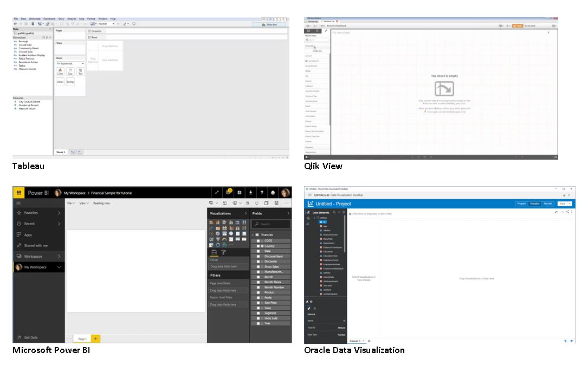The image size is (588, 366).
Task: Click Oracle Data Elements plus icon
Action: tap(339, 212)
